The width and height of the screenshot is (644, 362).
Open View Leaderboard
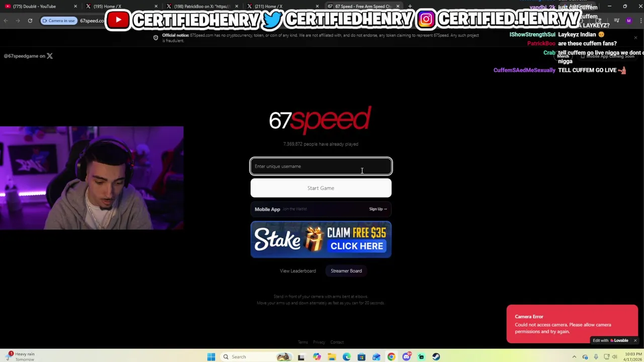tap(298, 271)
